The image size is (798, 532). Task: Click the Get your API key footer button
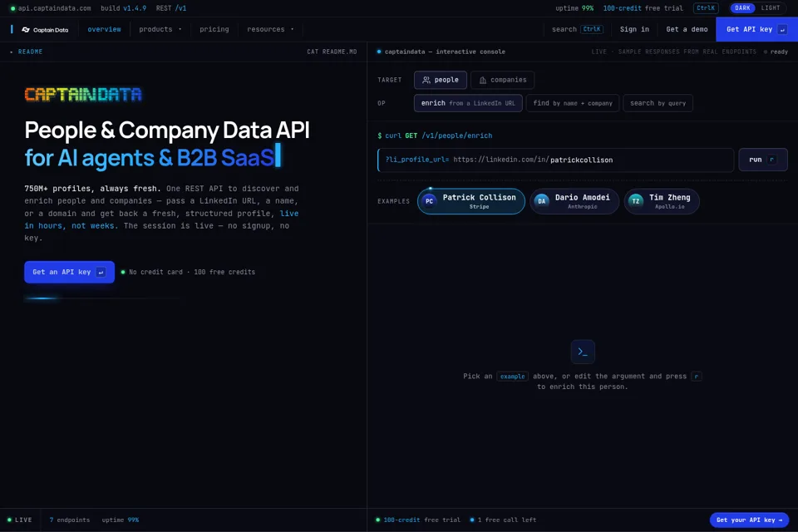pos(749,520)
